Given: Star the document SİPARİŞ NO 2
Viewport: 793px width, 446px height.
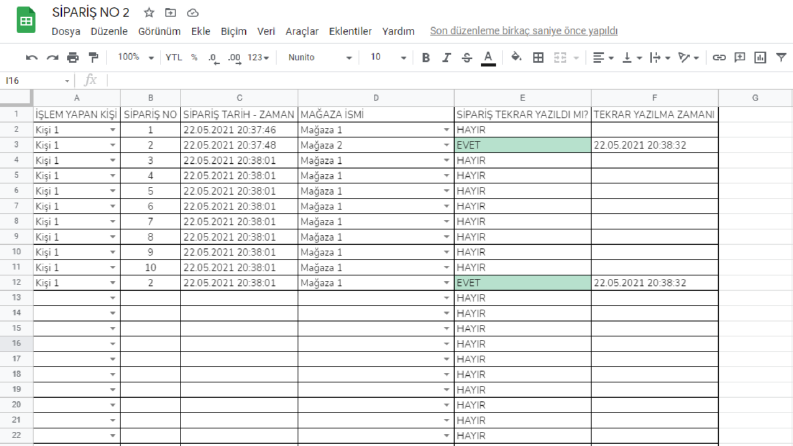Looking at the screenshot, I should (149, 13).
